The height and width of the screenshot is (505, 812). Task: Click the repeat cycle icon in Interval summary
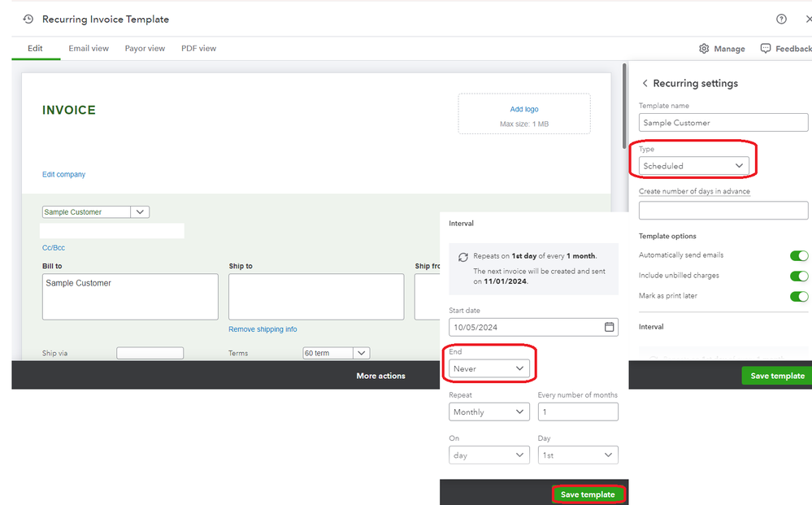point(463,257)
